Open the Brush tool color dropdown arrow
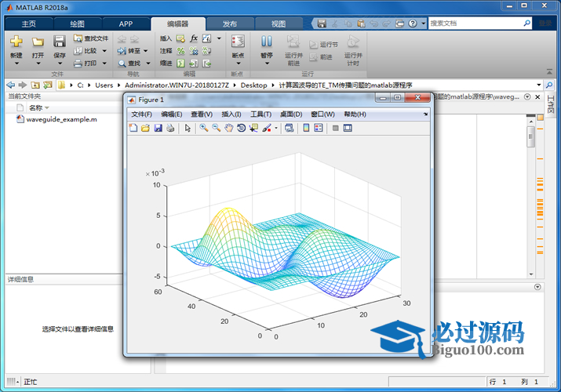The width and height of the screenshot is (561, 392). (x=276, y=128)
